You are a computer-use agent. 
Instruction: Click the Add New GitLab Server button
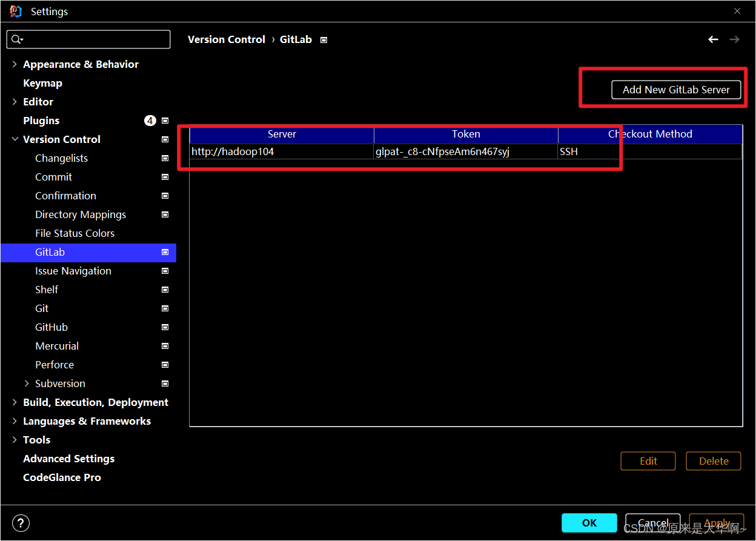(x=675, y=89)
